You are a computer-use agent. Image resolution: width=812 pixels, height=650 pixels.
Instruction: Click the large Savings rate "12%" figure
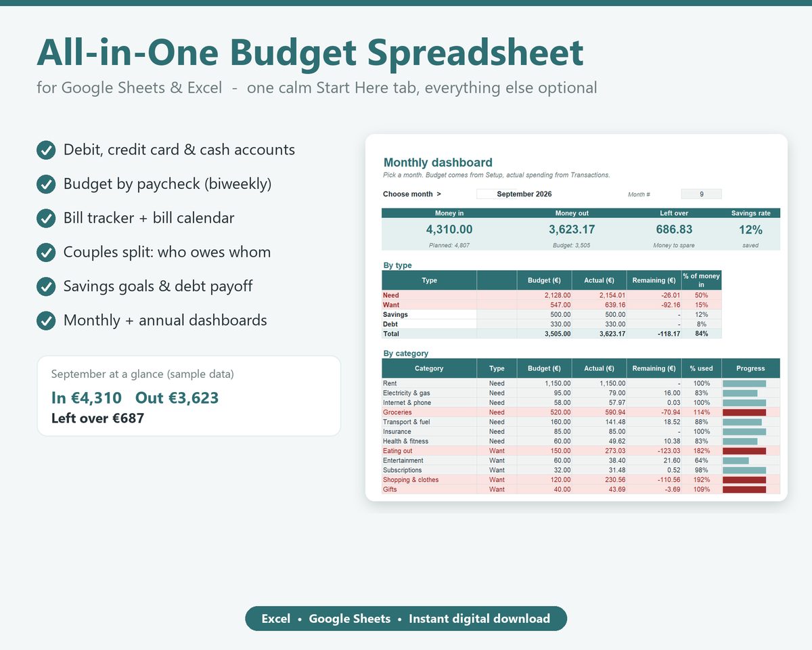[x=750, y=230]
